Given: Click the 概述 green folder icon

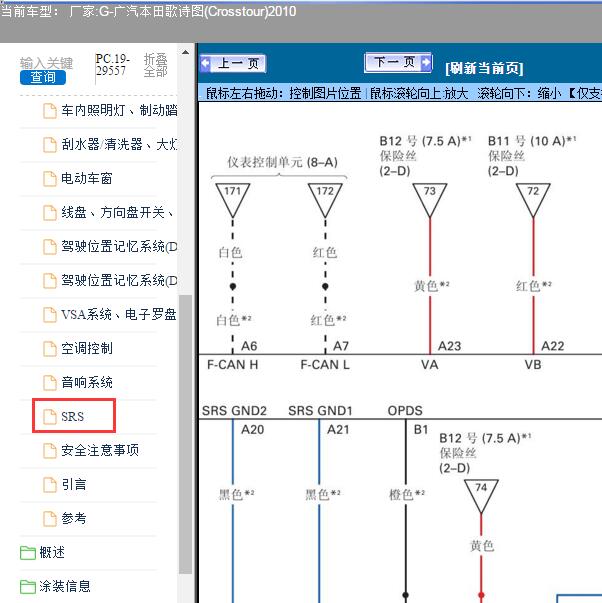Looking at the screenshot, I should pos(27,553).
